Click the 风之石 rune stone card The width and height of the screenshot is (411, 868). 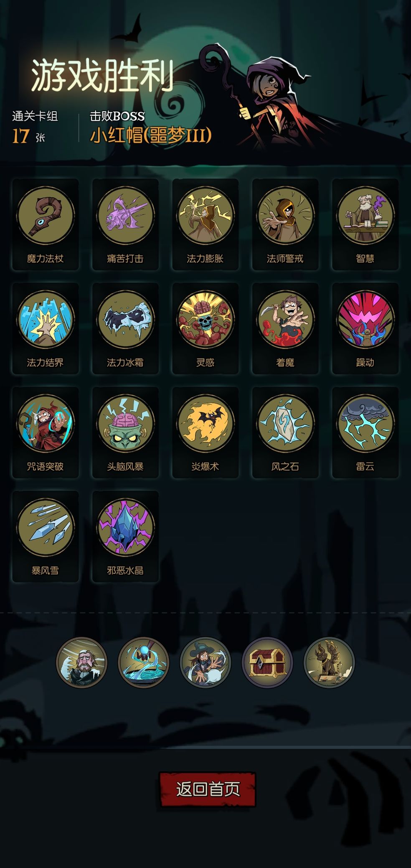(285, 433)
